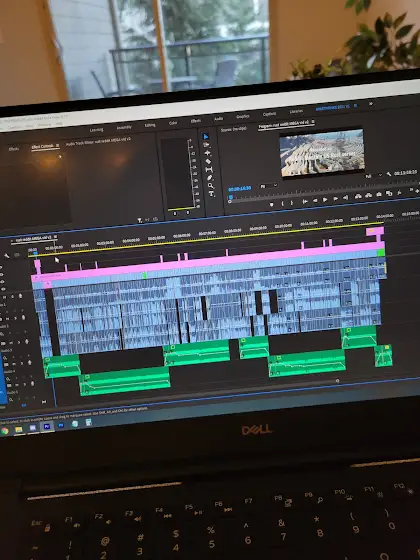Open File Explorer from the taskbar

(x=19, y=429)
